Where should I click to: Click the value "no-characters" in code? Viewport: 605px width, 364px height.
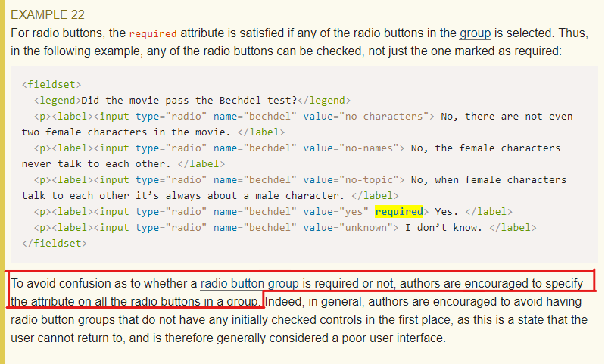[387, 117]
